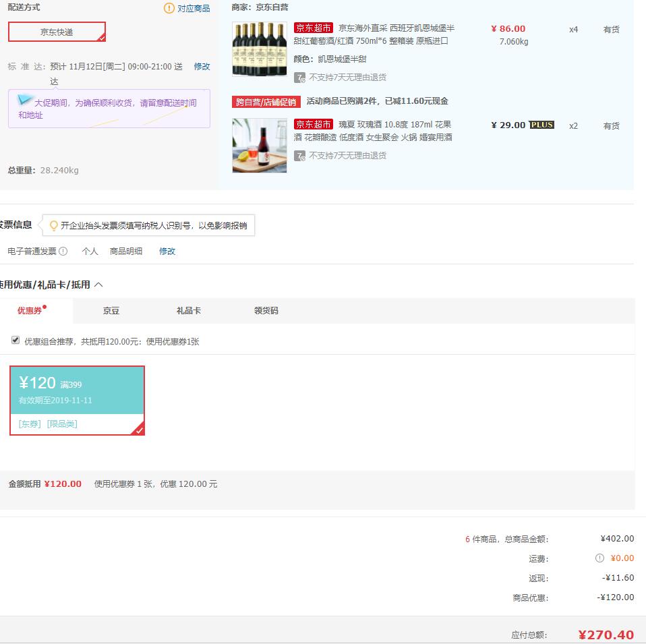Click the 应付总额 ¥270.40 amount
The height and width of the screenshot is (644, 646).
tap(606, 635)
